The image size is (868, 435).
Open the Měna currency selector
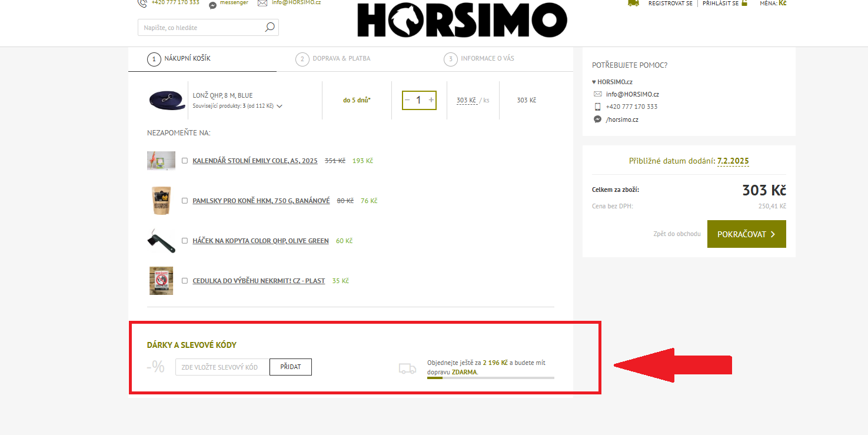click(x=773, y=3)
